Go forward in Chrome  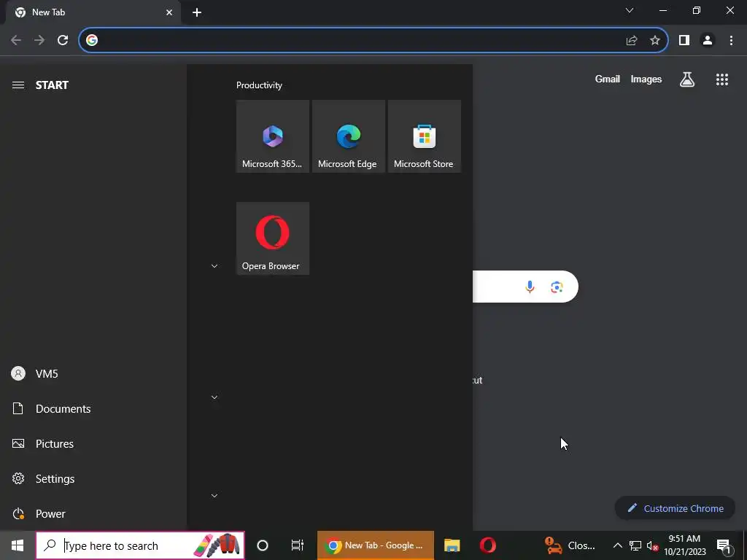tap(39, 40)
